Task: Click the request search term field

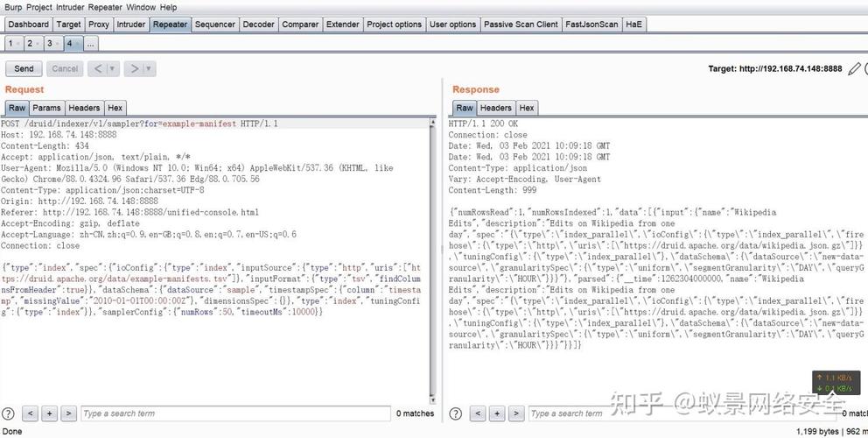Action: 236,413
